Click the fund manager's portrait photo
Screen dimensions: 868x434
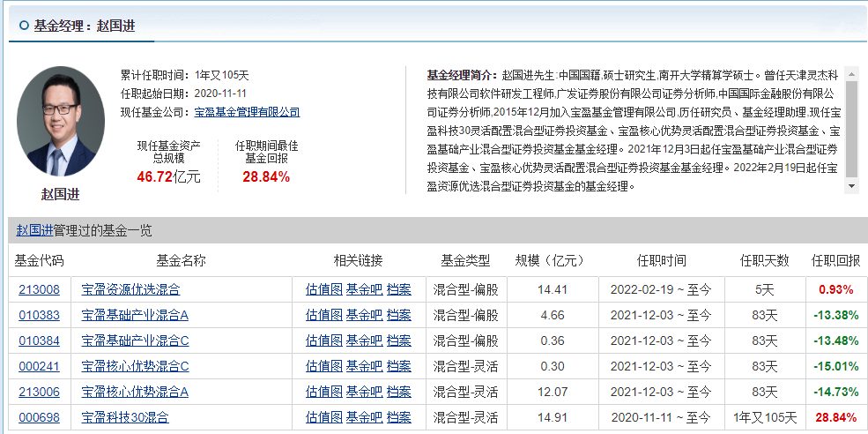click(60, 121)
